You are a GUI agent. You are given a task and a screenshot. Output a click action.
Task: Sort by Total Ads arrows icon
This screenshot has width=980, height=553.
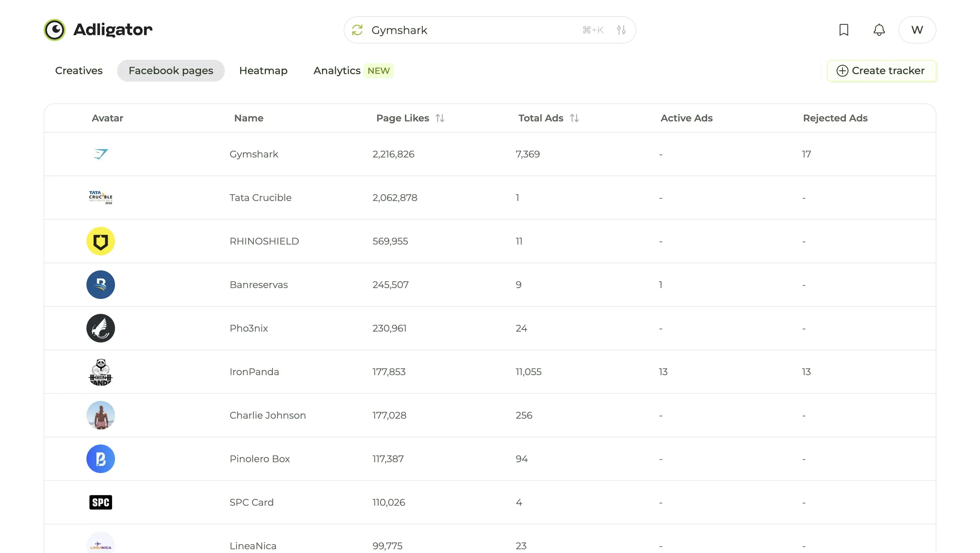click(x=574, y=118)
